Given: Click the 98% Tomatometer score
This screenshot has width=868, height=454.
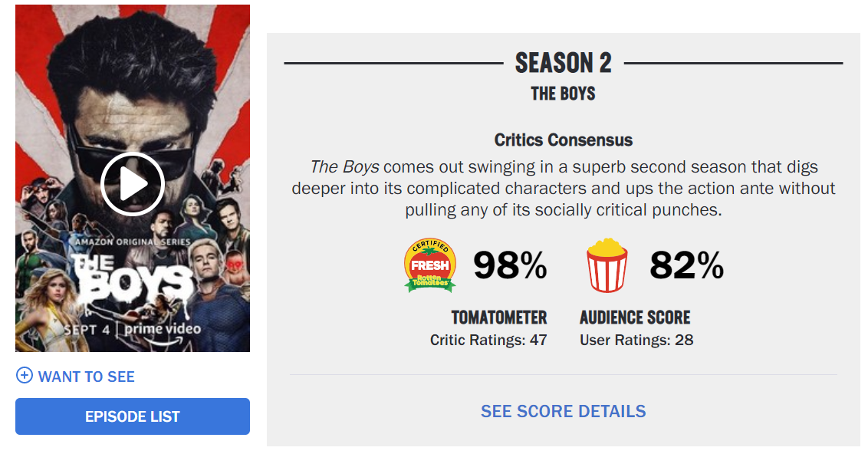Looking at the screenshot, I should 510,265.
